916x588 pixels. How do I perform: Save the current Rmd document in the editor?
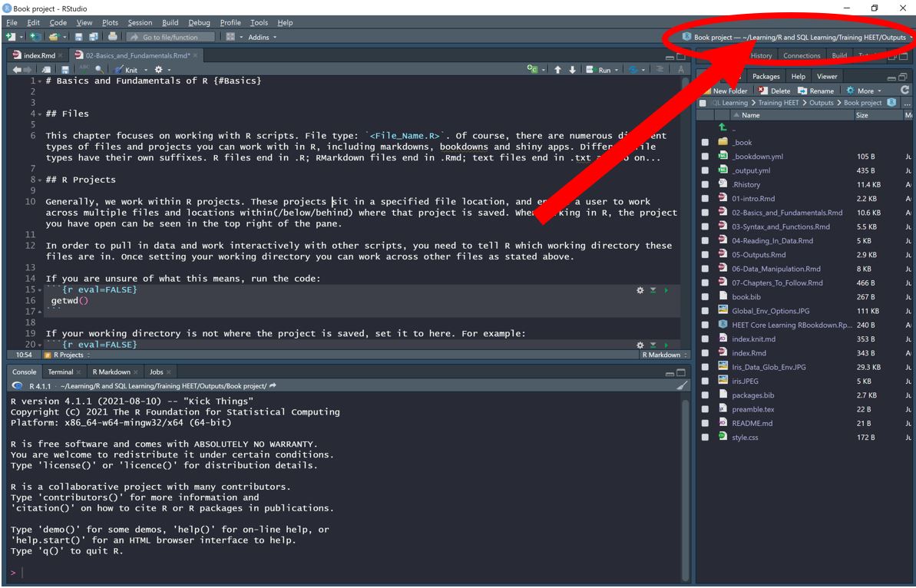pyautogui.click(x=65, y=70)
